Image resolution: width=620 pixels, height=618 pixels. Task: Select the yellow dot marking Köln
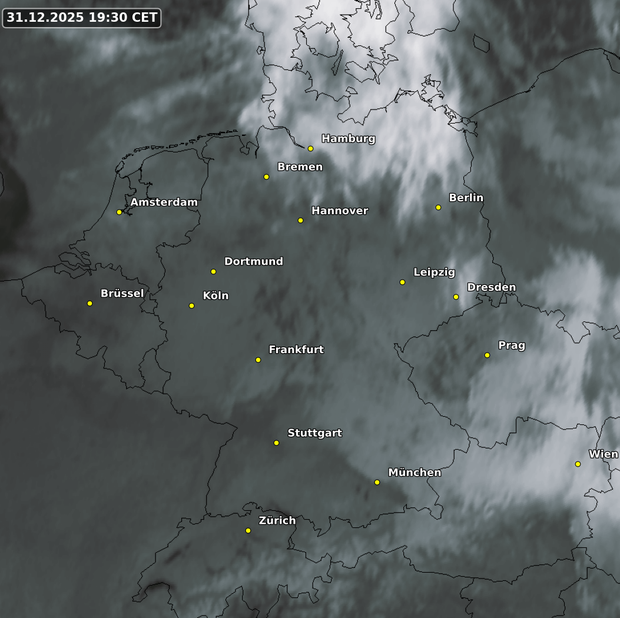(192, 306)
